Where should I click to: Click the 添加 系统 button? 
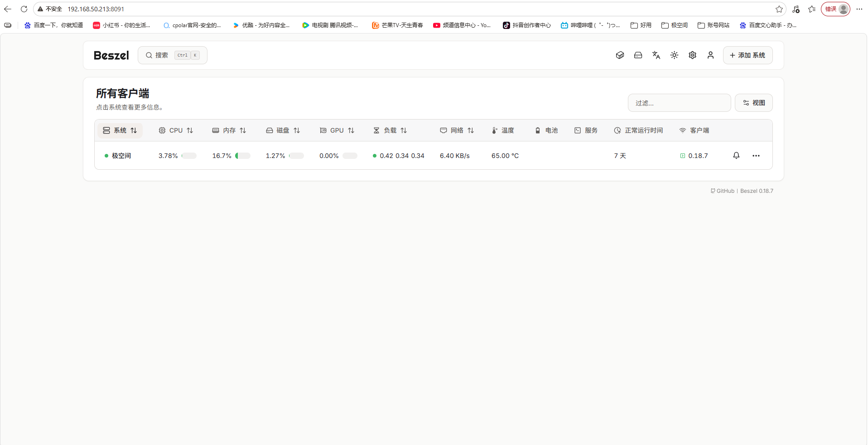(747, 55)
